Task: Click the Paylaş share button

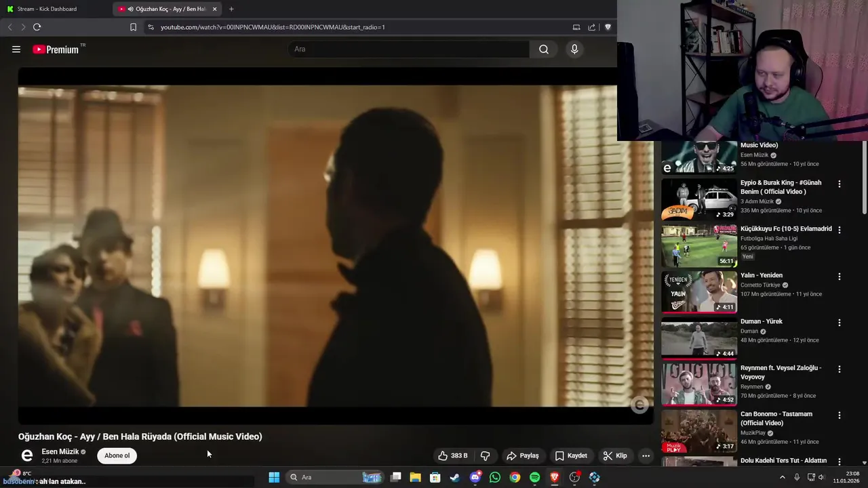Action: pyautogui.click(x=523, y=455)
